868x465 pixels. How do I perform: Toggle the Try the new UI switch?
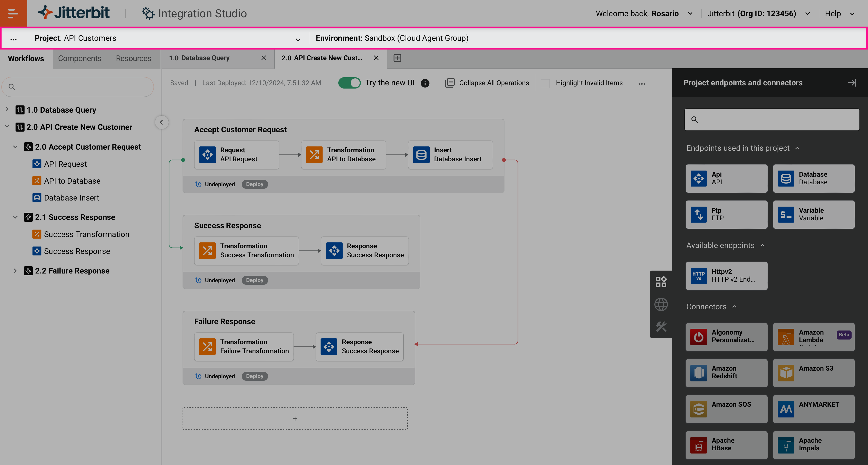349,83
